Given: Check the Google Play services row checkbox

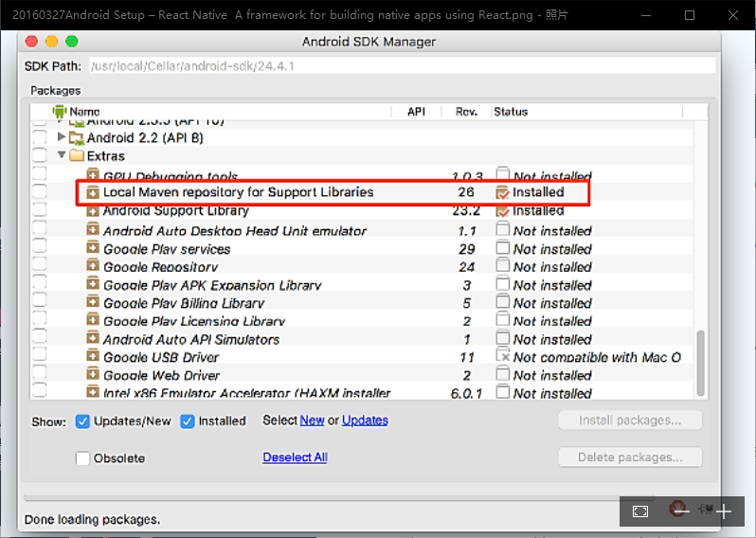Looking at the screenshot, I should [40, 246].
